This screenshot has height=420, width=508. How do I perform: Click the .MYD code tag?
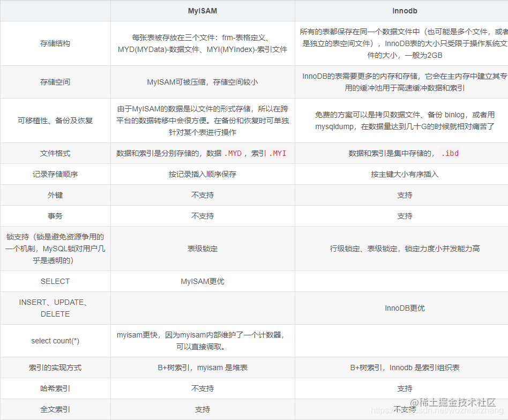pyautogui.click(x=233, y=153)
